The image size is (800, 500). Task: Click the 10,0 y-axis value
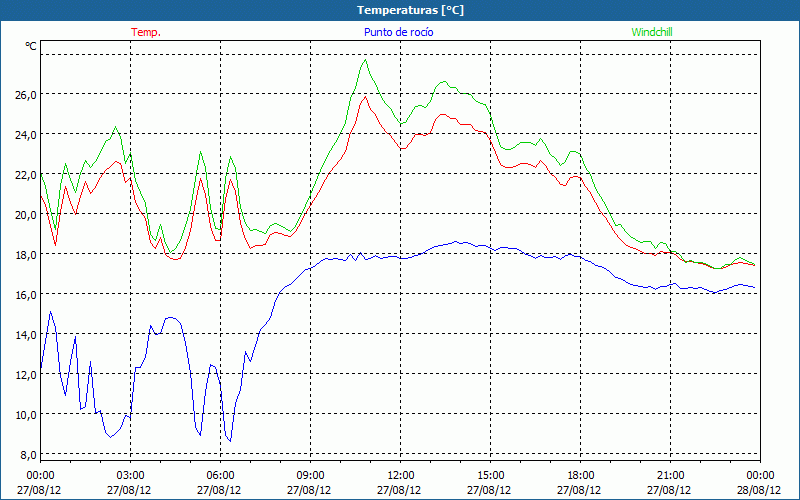tap(26, 415)
